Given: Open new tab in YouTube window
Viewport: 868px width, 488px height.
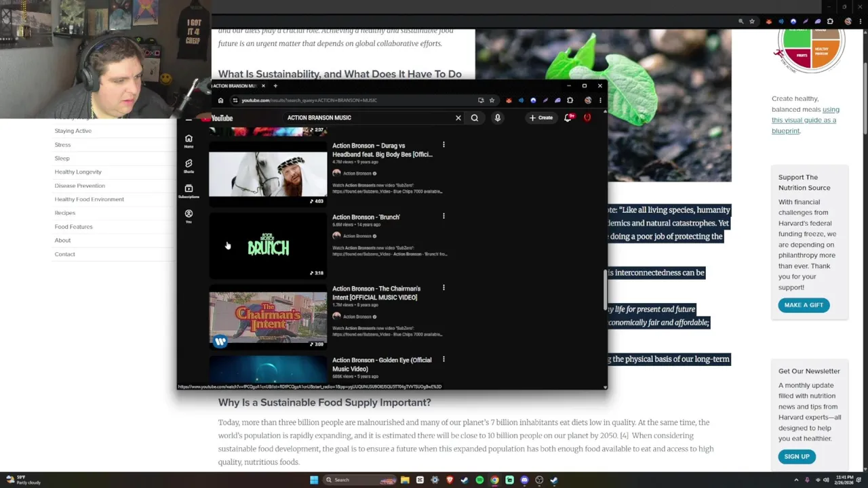Looking at the screenshot, I should click(x=275, y=86).
